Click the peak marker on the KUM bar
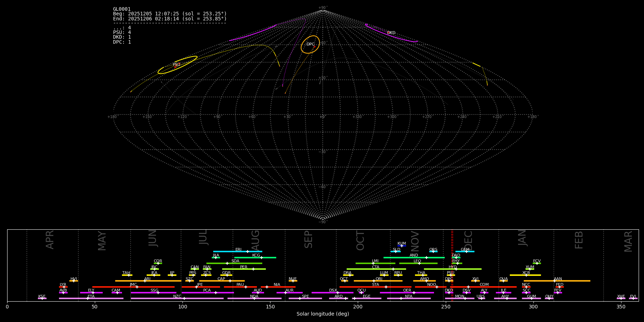Viewport: 644px width, 322px height. click(x=401, y=246)
